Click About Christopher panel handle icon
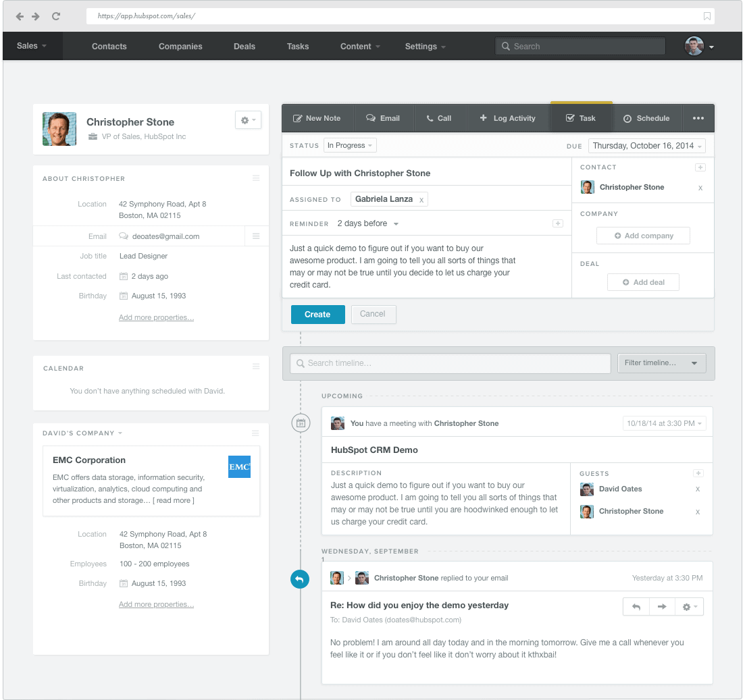Screen dimensions: 745x700 coord(256,179)
